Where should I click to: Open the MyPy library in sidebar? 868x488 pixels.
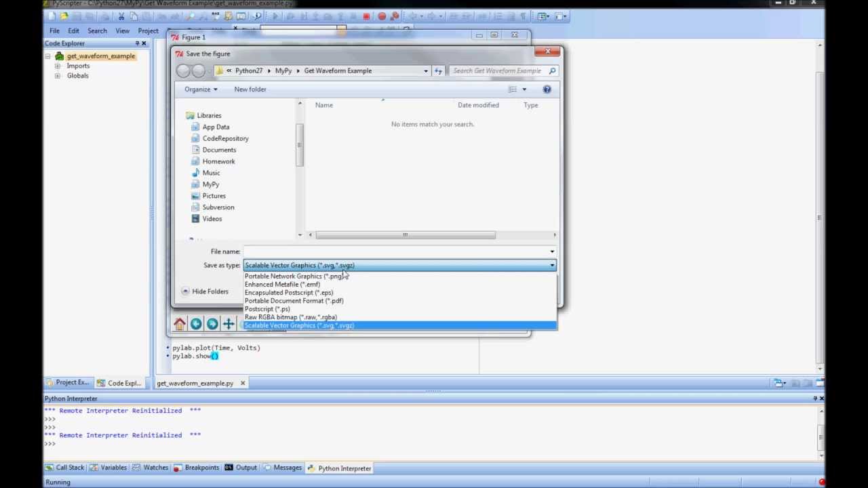tap(210, 184)
